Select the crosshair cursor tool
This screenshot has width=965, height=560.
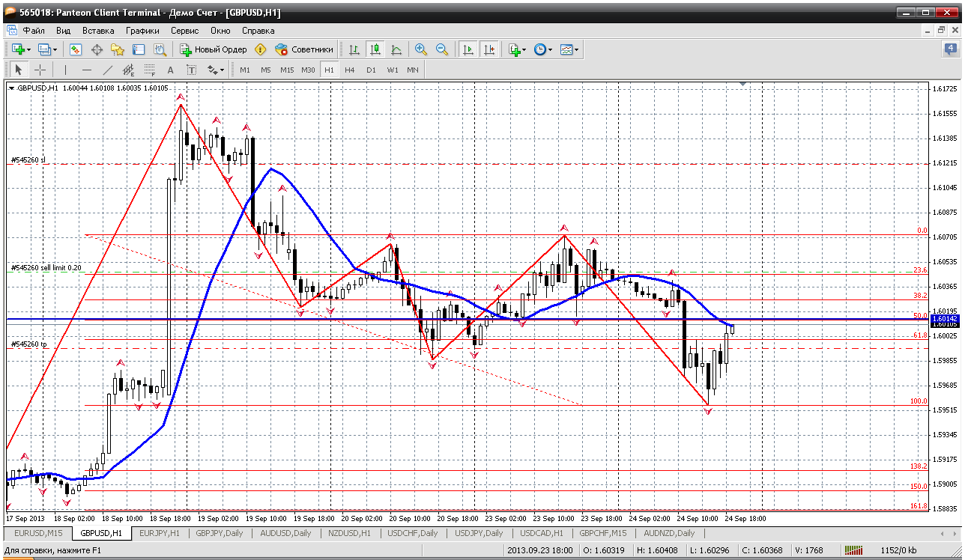point(40,70)
